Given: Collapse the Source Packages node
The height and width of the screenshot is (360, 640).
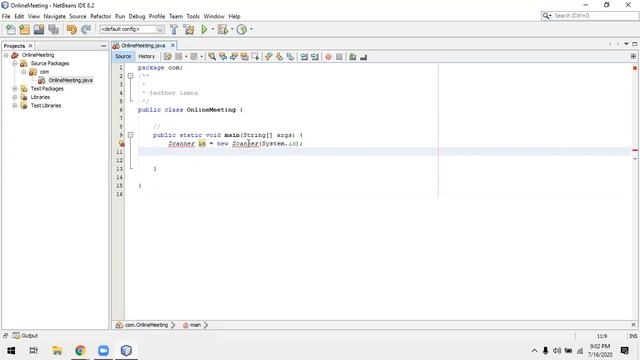Looking at the screenshot, I should pyautogui.click(x=15, y=63).
